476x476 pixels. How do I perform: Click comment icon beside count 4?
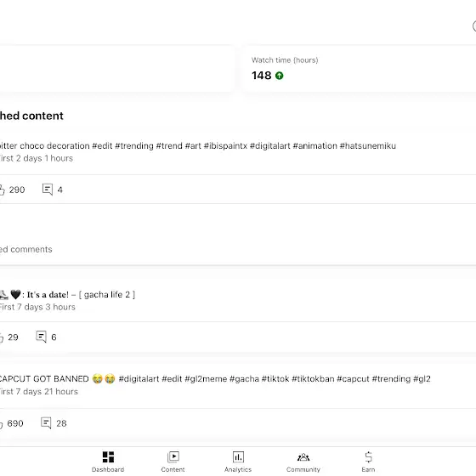[x=48, y=190]
